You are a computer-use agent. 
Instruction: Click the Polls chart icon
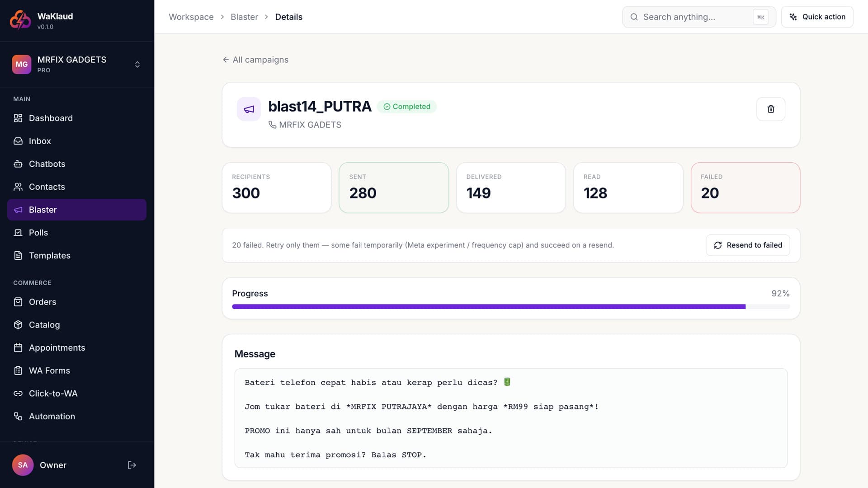(18, 233)
